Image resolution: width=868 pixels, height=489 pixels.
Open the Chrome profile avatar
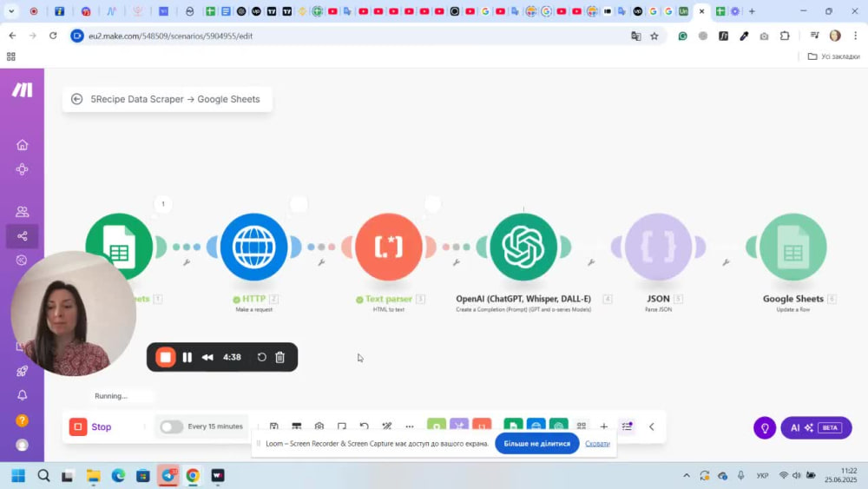pos(835,36)
